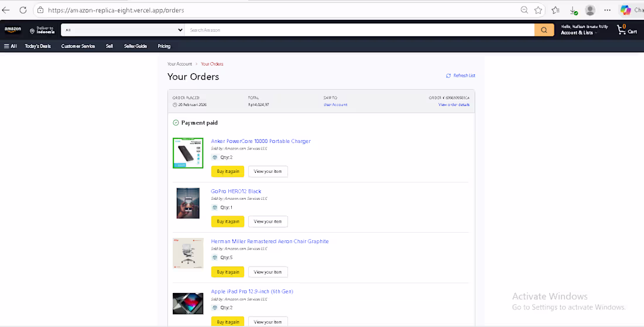The height and width of the screenshot is (327, 644).
Task: Click the package icon beside Herman Miller Qty: 5
Action: tap(214, 257)
